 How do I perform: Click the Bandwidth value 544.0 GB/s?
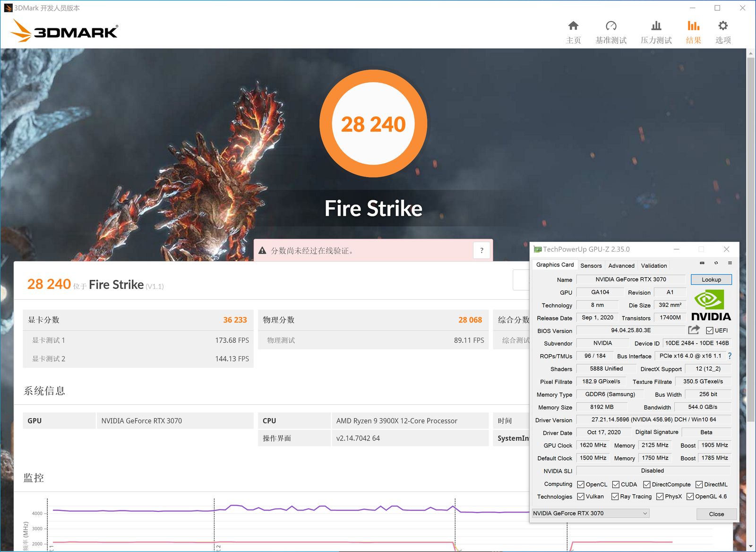click(x=703, y=407)
